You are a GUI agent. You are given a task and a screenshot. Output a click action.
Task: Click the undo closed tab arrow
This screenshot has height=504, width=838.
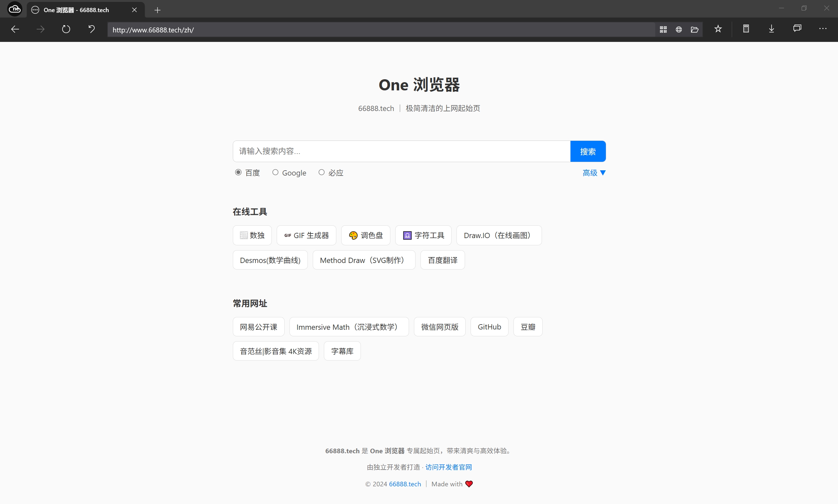pyautogui.click(x=91, y=29)
